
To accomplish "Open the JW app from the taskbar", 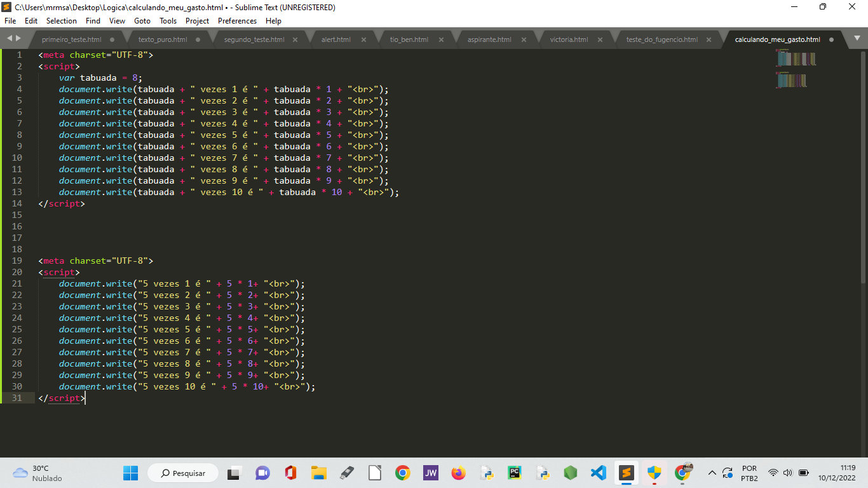I will 430,473.
